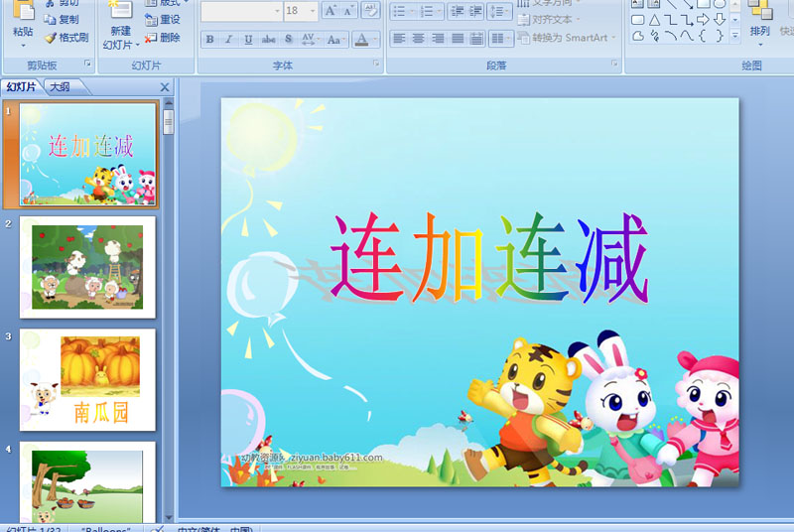The height and width of the screenshot is (532, 794).
Task: Toggle text Shadow (S)
Action: (x=288, y=39)
